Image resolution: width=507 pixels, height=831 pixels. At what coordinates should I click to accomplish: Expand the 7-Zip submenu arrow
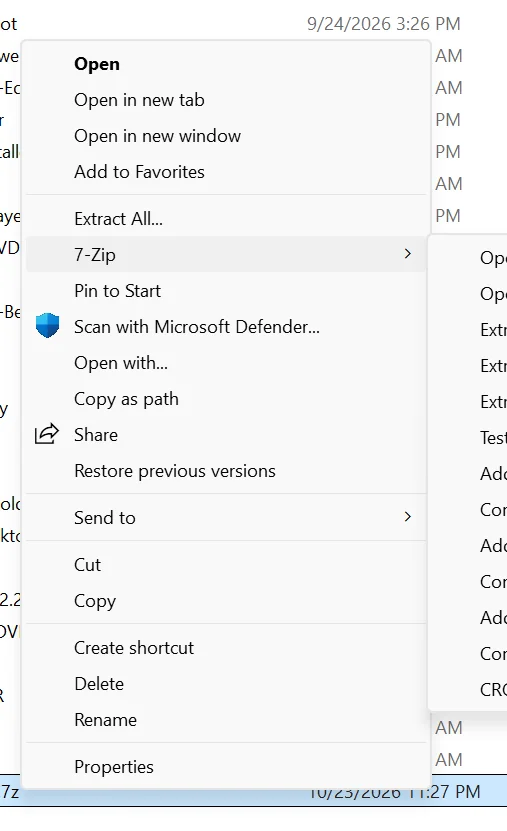tap(407, 254)
